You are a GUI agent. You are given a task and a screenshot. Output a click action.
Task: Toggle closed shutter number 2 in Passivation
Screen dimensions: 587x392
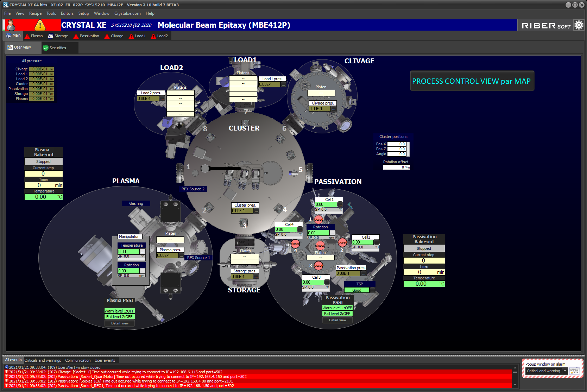click(342, 242)
